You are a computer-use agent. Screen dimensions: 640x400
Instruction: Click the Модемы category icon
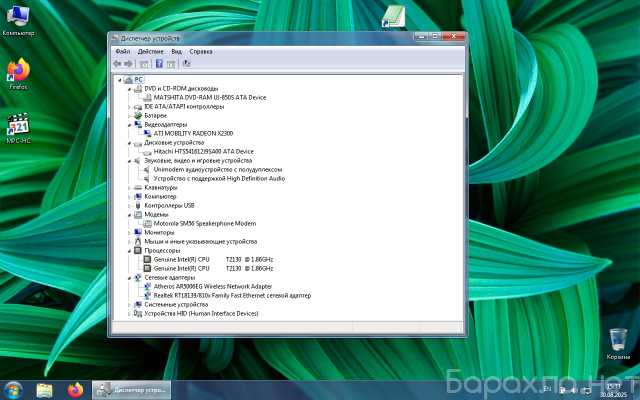138,214
